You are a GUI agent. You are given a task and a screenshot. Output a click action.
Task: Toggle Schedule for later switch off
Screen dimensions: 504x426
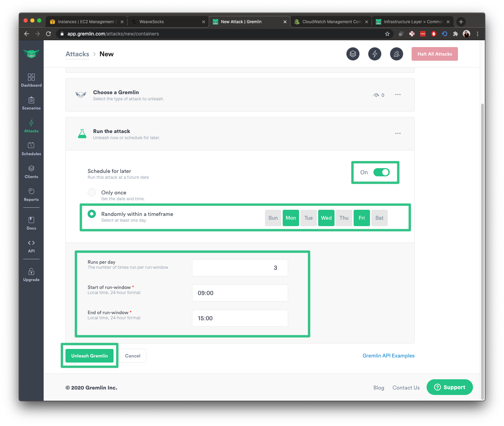(x=382, y=172)
